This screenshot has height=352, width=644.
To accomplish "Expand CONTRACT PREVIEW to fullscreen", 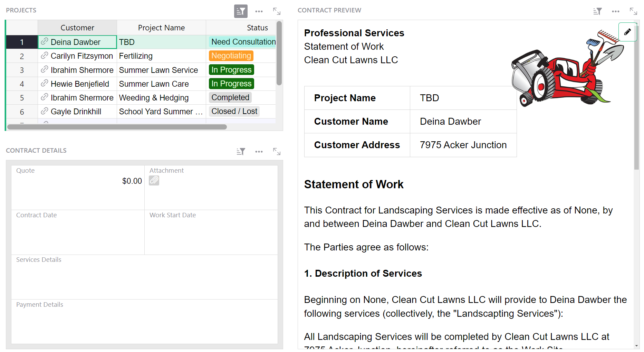I will [633, 11].
